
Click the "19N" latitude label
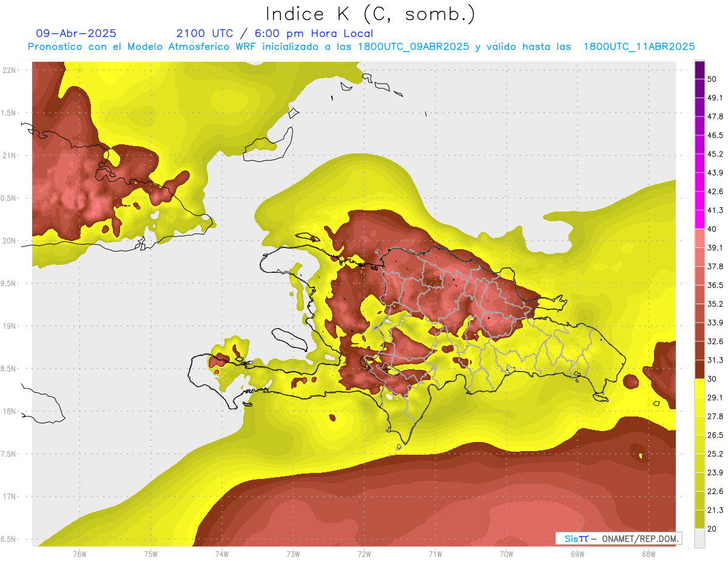click(10, 326)
